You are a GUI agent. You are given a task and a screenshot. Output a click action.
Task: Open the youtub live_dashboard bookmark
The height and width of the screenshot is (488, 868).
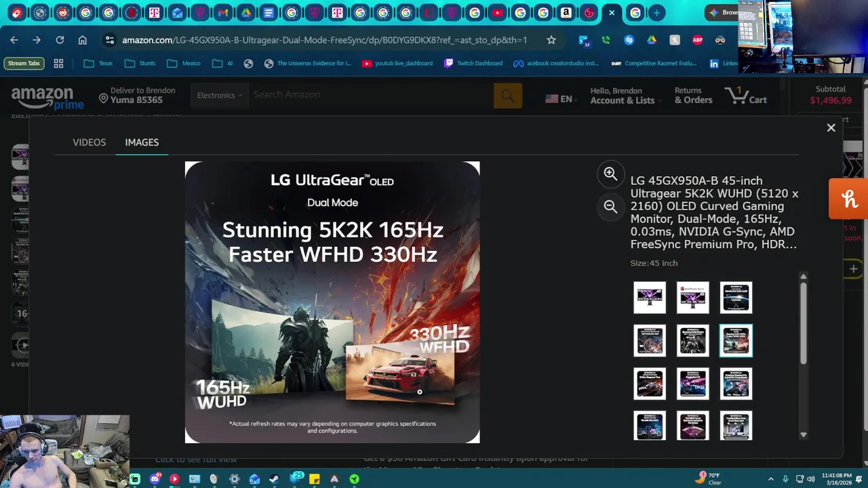click(x=397, y=63)
